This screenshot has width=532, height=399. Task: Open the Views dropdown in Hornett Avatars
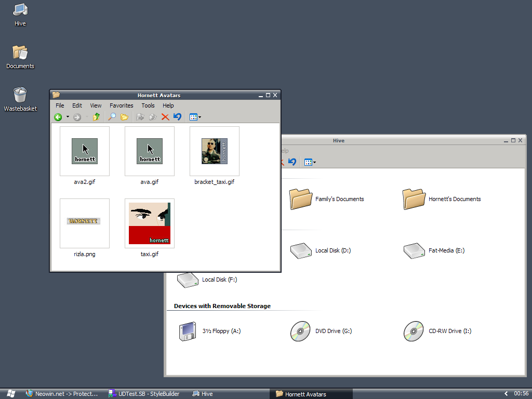(x=195, y=117)
